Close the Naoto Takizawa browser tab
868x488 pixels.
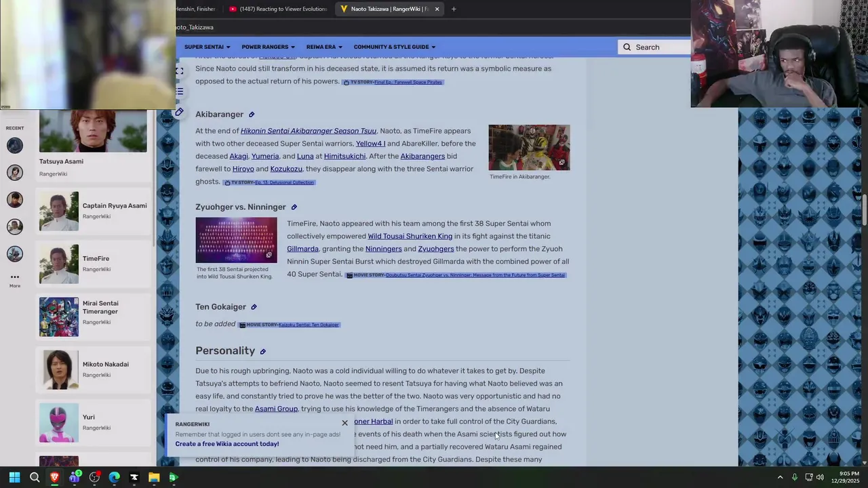(437, 9)
